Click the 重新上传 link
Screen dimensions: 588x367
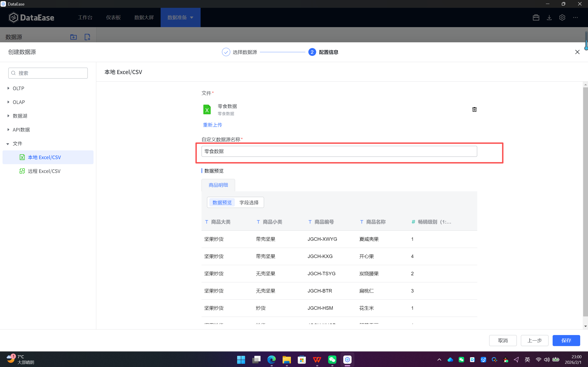[212, 125]
